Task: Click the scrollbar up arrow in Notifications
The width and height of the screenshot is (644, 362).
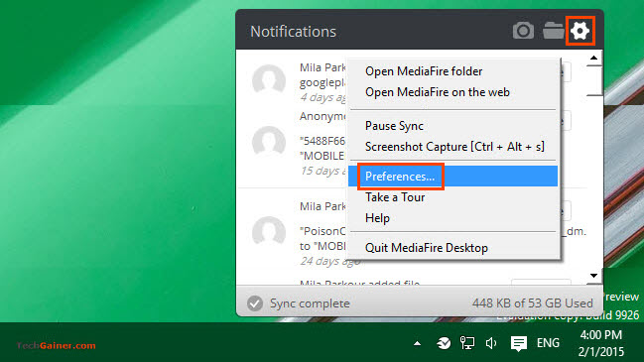Action: pos(594,58)
